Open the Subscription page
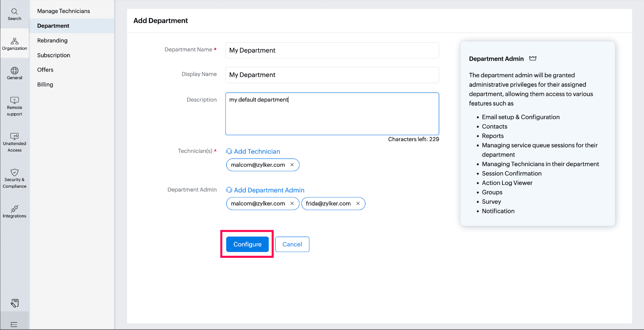 [x=53, y=55]
